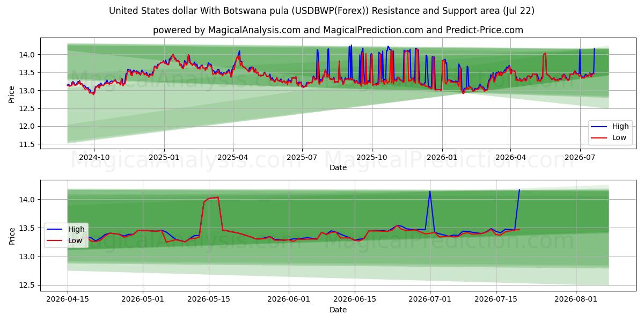Click the '2025-04' tick label
644x322 pixels.
coord(233,157)
